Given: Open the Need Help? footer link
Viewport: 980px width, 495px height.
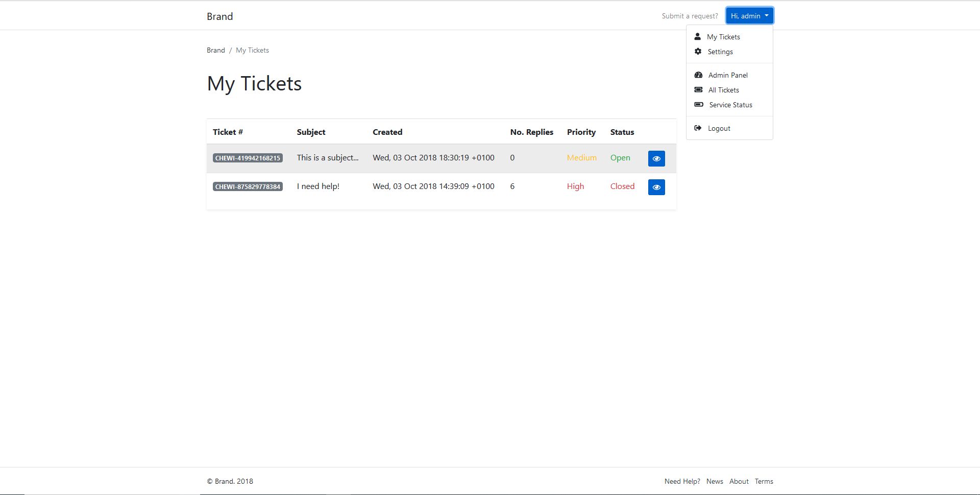Looking at the screenshot, I should [682, 481].
